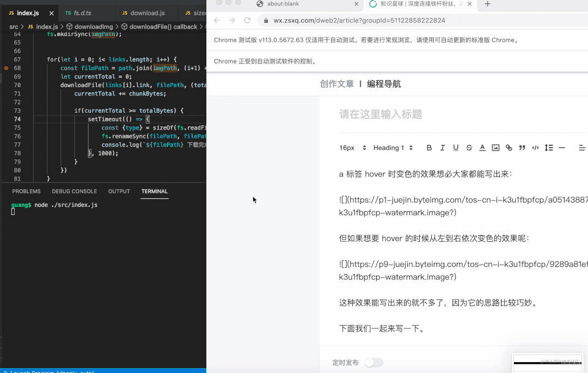Toggle the 定时发布 scheduled publish switch

point(374,363)
